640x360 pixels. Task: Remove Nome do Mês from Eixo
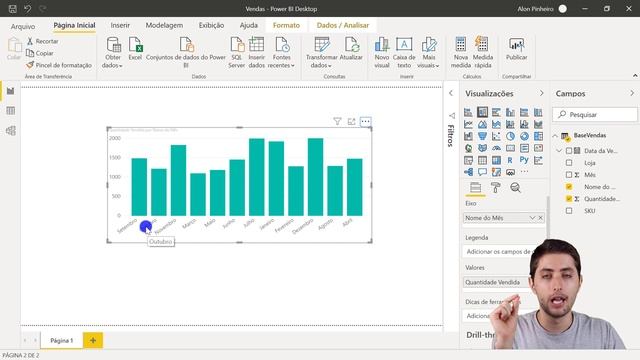540,218
